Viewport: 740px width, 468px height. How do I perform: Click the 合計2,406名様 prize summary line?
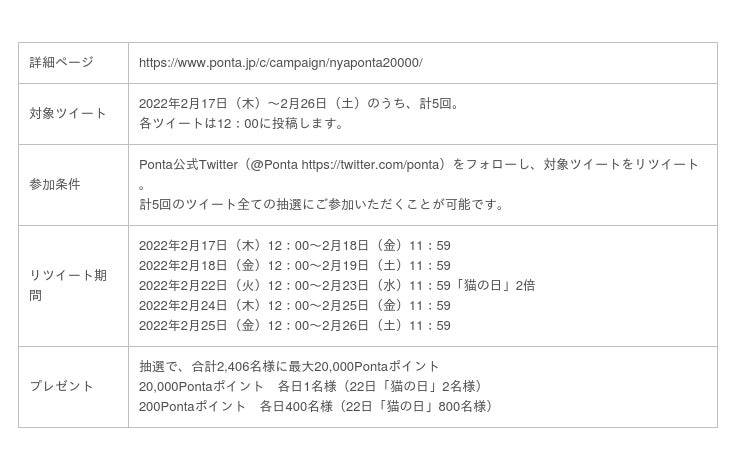(289, 366)
